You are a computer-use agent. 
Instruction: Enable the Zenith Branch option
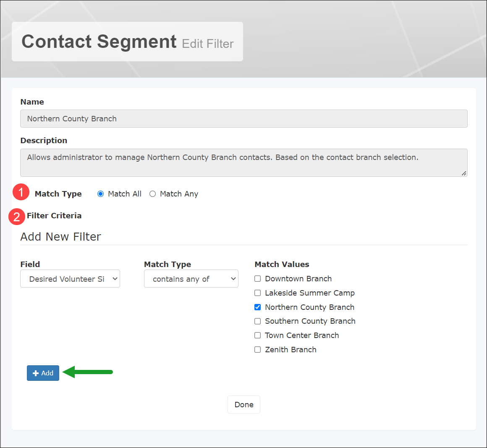pyautogui.click(x=257, y=349)
